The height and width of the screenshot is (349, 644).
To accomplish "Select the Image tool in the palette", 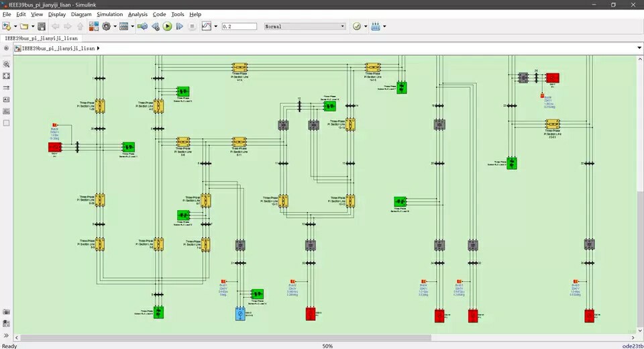I will (6, 111).
